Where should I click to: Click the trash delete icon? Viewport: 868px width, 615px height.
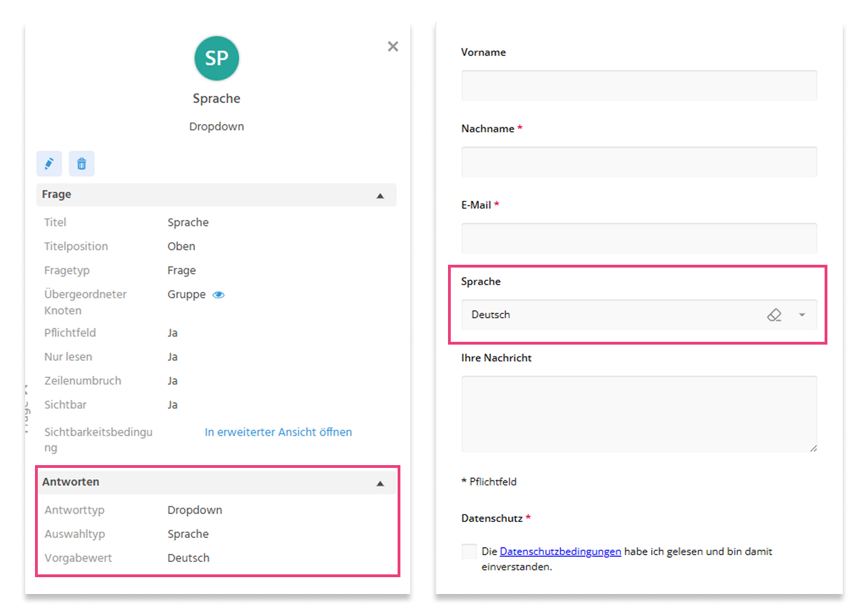click(82, 164)
